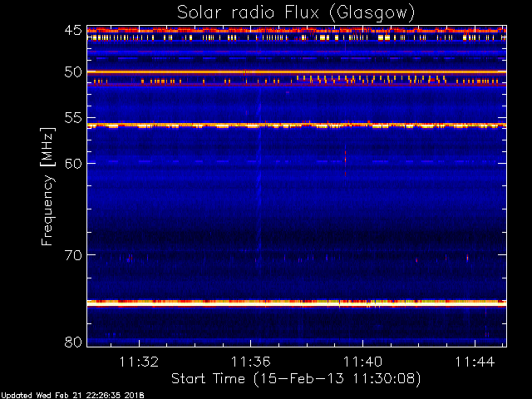Click the bright horizontal band at 50 MHz

click(x=296, y=72)
